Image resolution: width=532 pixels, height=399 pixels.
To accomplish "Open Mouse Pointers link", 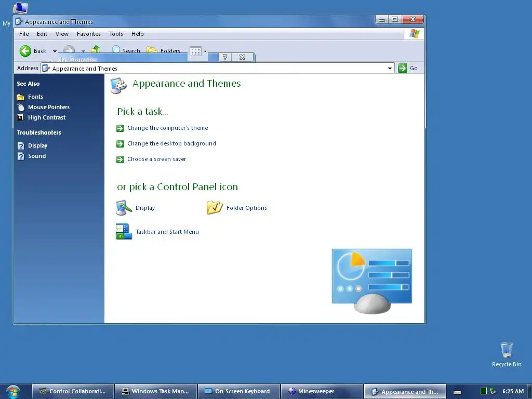I will coord(49,107).
